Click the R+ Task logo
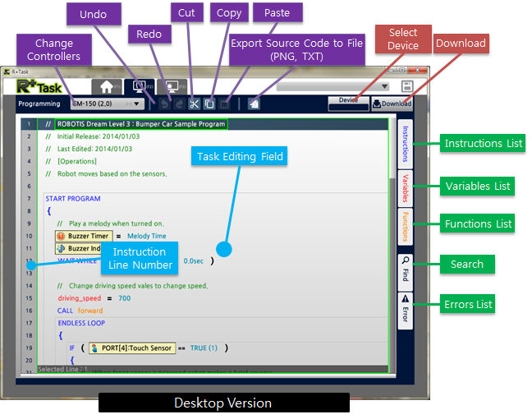532x419 pixels. [39, 86]
